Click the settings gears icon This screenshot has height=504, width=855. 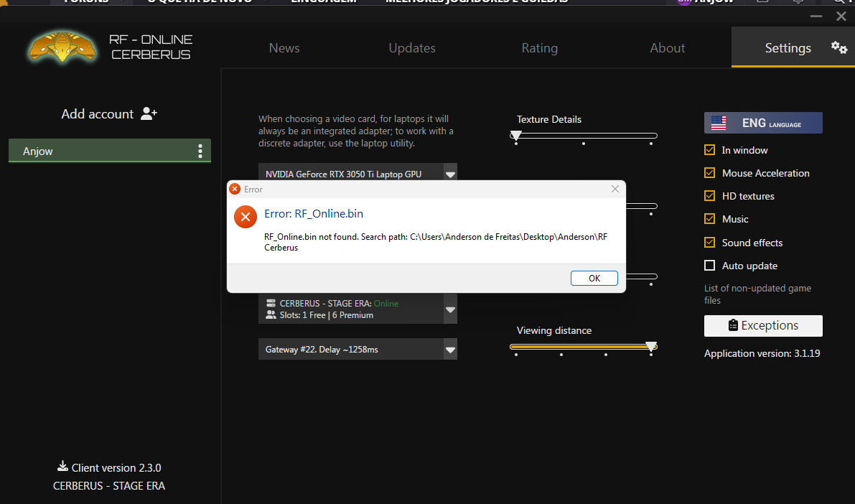click(838, 47)
